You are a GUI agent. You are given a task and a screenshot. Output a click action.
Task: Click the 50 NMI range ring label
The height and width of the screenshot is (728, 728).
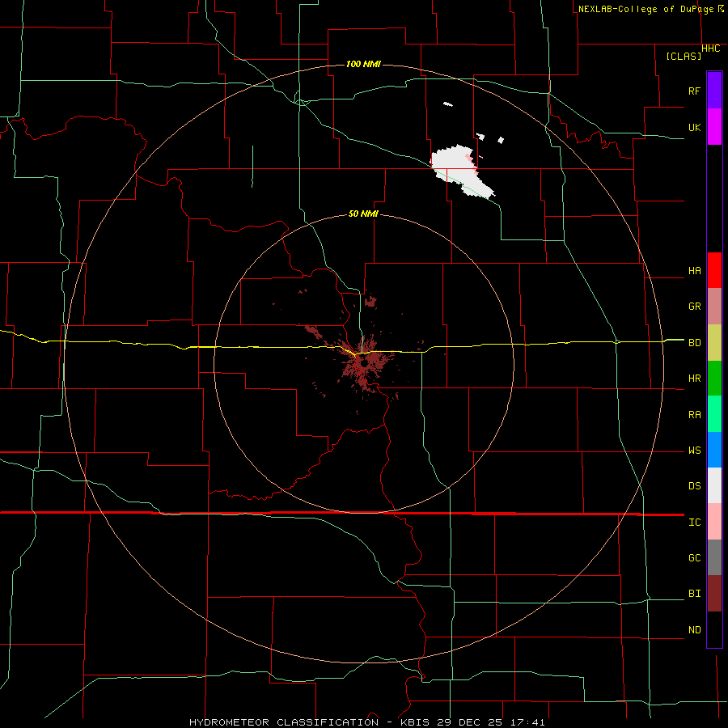363,214
